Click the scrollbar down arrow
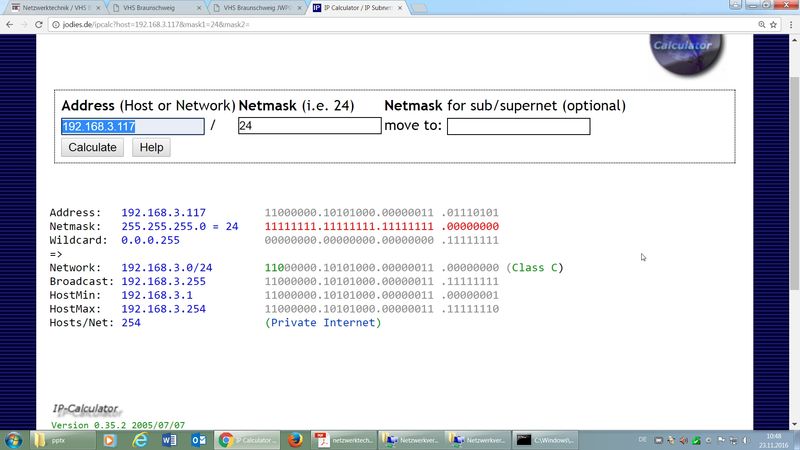Viewport: 800px width, 450px height. tap(794, 424)
